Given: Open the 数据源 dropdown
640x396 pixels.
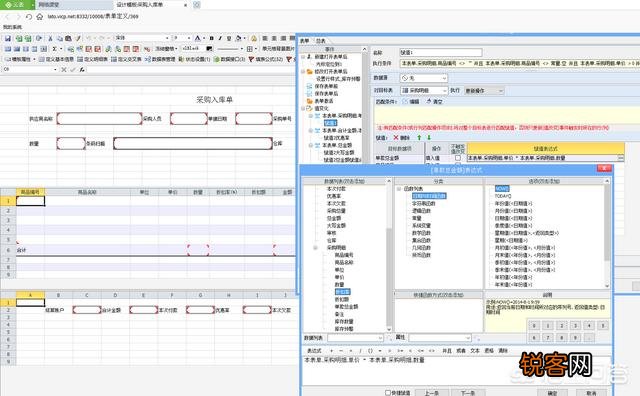Looking at the screenshot, I should tap(444, 78).
